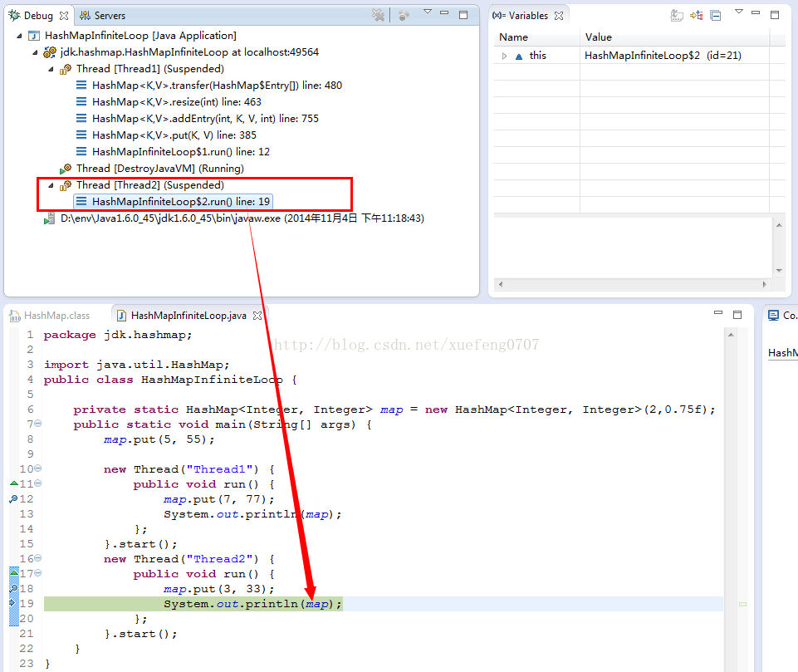Click the Variables detail pane scroll down arrow
The width and height of the screenshot is (798, 672).
click(779, 270)
